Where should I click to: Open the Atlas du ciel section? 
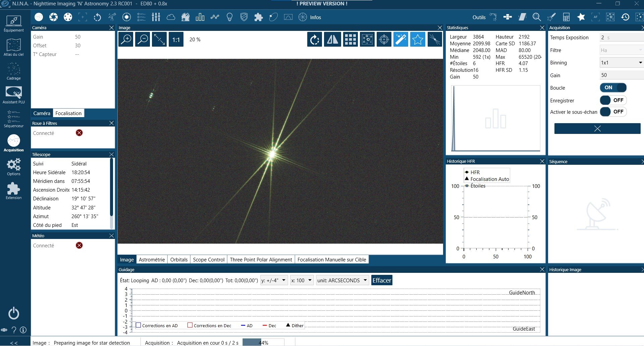pyautogui.click(x=14, y=47)
